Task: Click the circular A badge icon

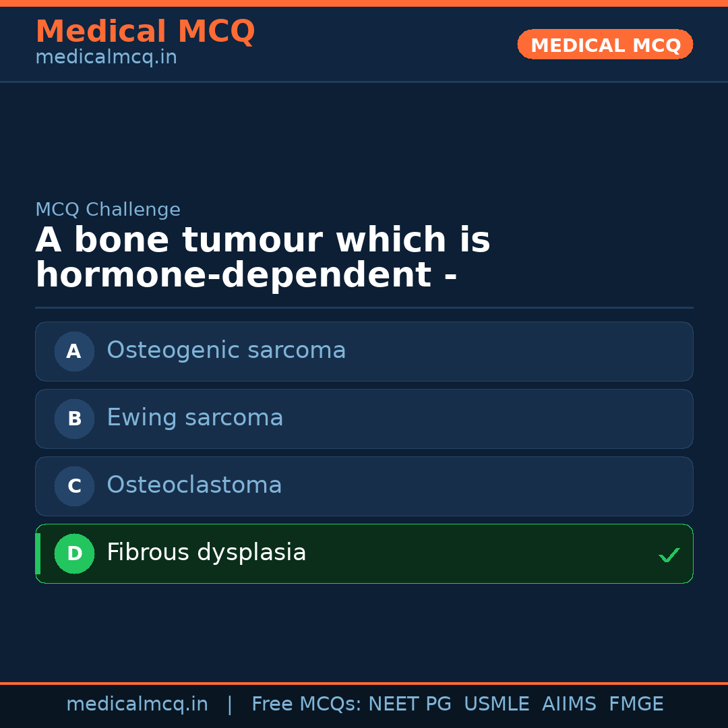Action: [74, 351]
